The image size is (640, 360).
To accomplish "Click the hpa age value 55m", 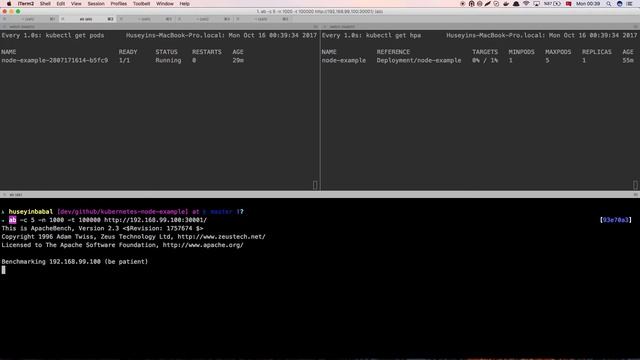I will [x=628, y=60].
